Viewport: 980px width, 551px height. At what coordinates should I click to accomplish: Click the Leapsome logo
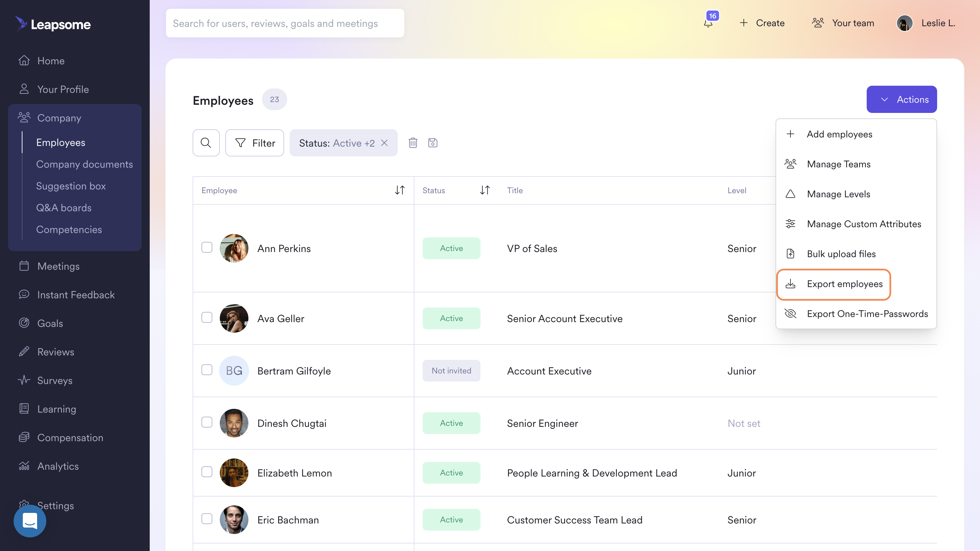53,24
